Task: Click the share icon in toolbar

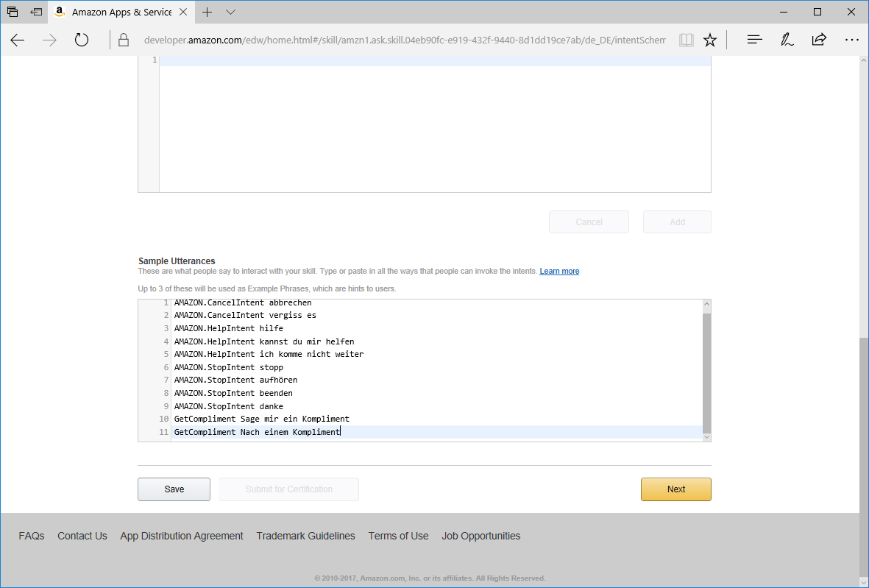Action: coord(819,40)
